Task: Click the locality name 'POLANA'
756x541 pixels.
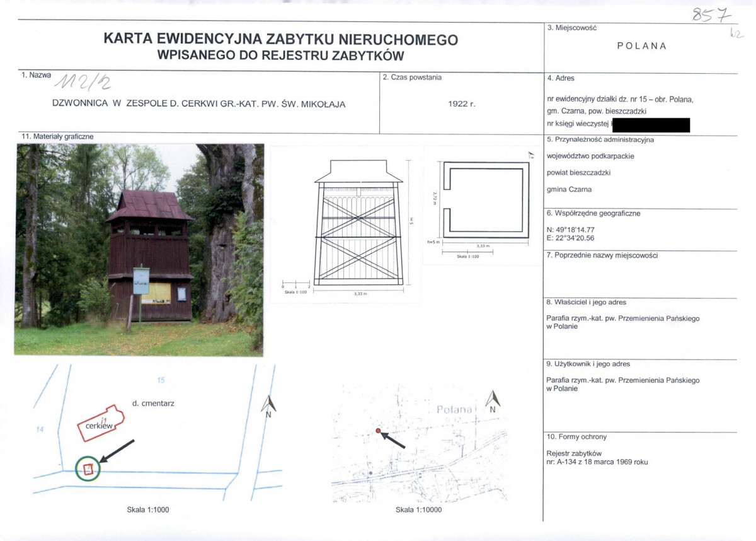Action: (641, 46)
